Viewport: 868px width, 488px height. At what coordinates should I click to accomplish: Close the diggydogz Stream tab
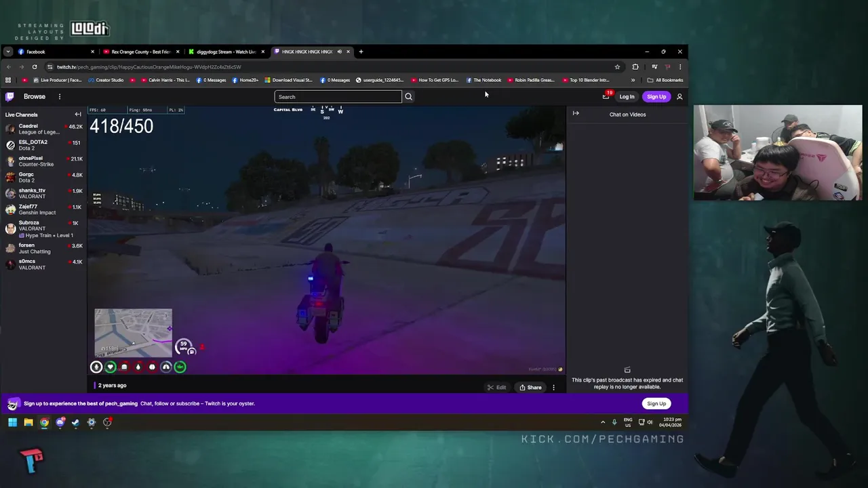tap(263, 52)
